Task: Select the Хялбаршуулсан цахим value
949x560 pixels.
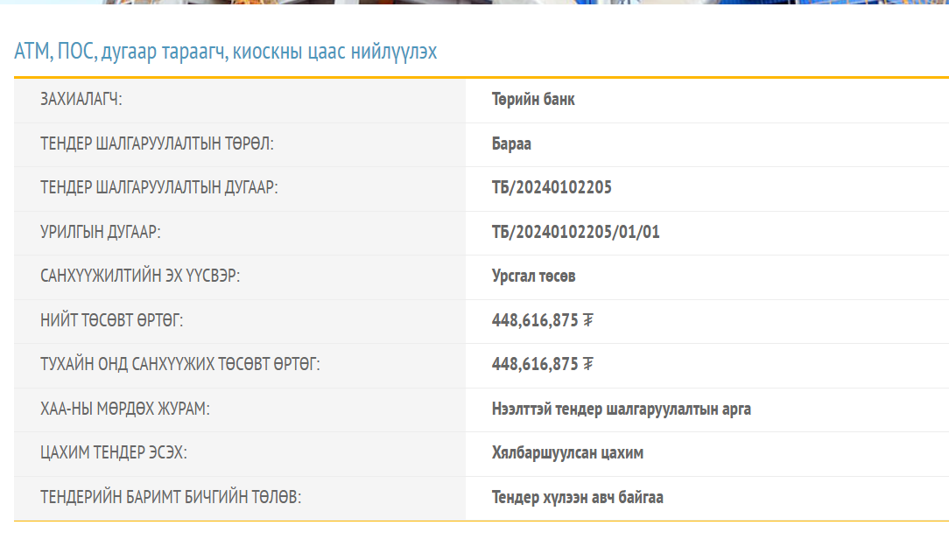Action: click(567, 453)
